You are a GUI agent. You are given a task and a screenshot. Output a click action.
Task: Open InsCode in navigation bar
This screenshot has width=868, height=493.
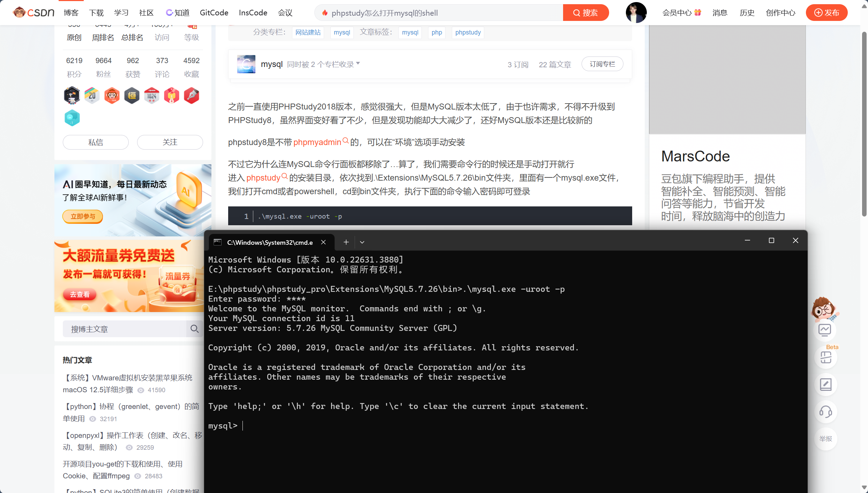coord(253,13)
